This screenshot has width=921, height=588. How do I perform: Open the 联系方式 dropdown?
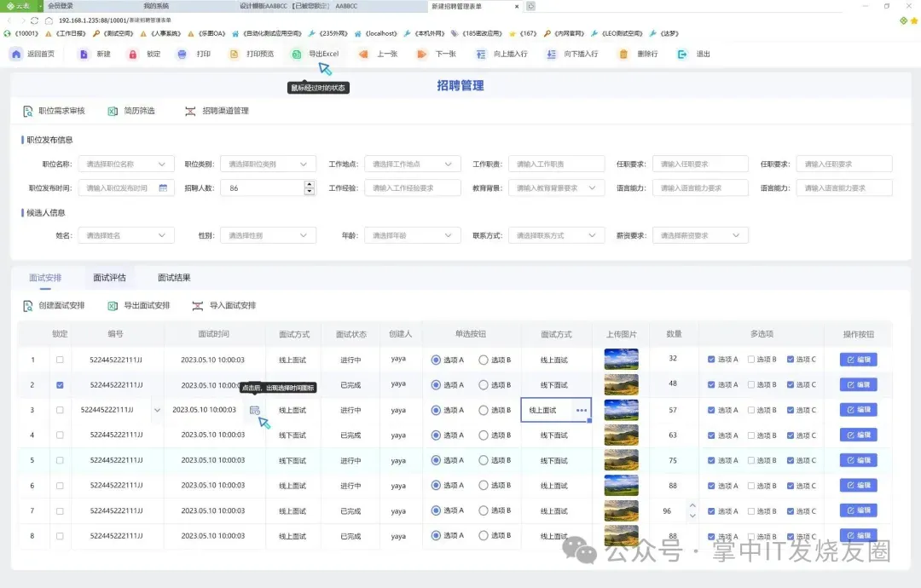tap(556, 235)
